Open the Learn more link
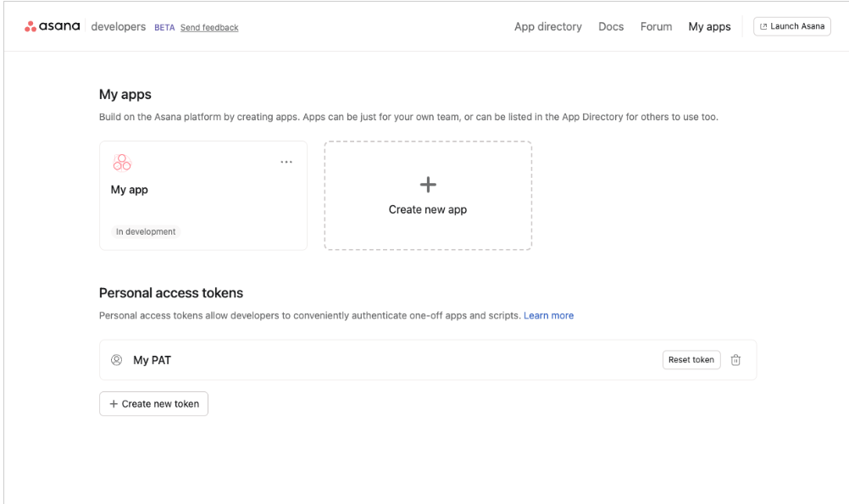849x504 pixels. (x=548, y=316)
